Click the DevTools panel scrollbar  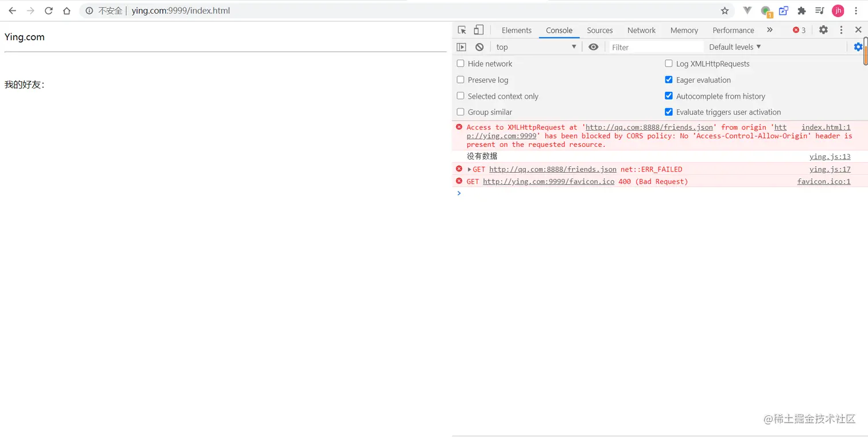865,52
